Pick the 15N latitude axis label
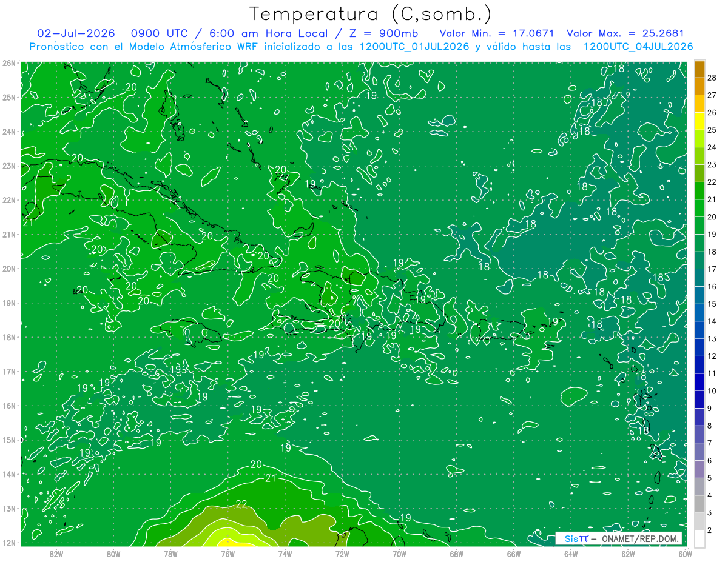This screenshot has height=562, width=728. click(x=9, y=440)
